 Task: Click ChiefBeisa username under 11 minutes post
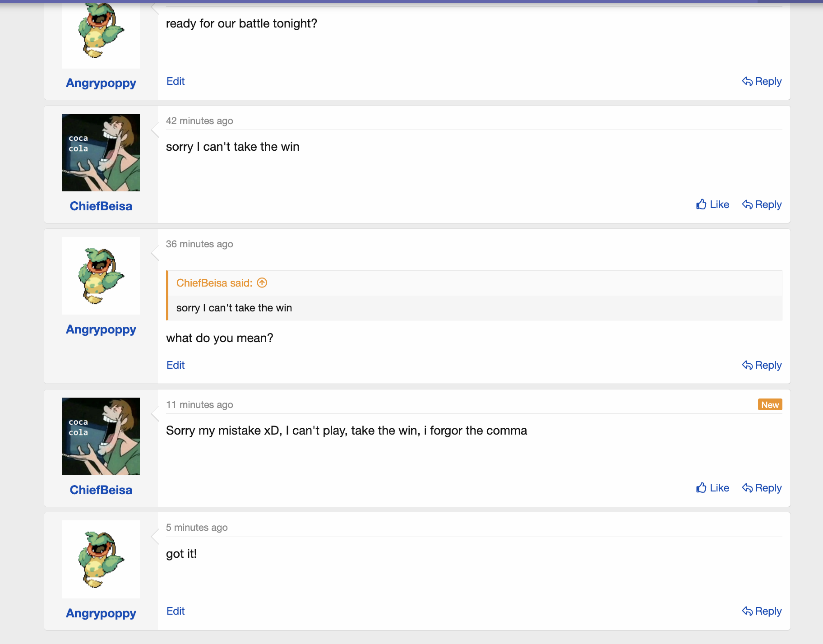click(x=101, y=490)
